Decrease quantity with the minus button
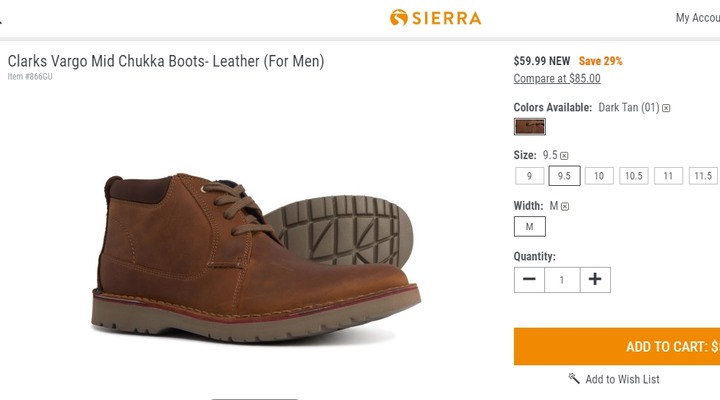 coord(529,280)
